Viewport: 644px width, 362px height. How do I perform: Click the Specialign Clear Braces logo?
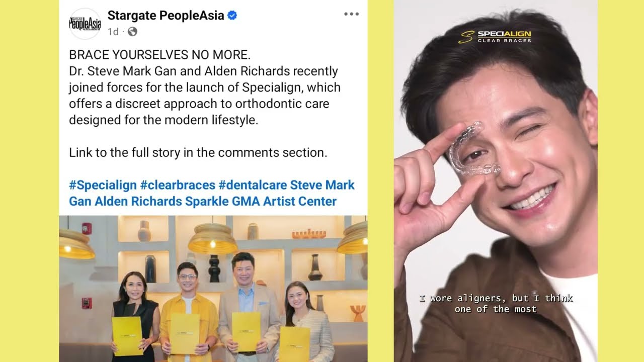click(x=495, y=37)
